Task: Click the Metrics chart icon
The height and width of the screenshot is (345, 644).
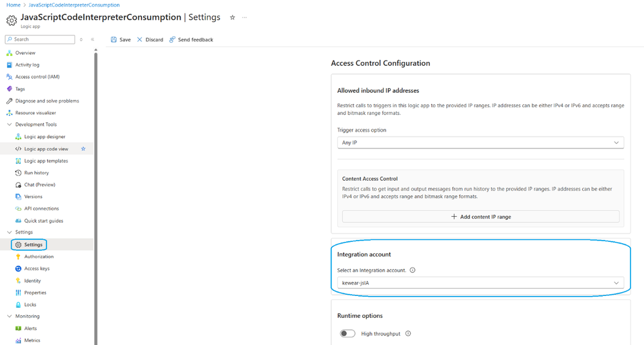Action: tap(18, 340)
